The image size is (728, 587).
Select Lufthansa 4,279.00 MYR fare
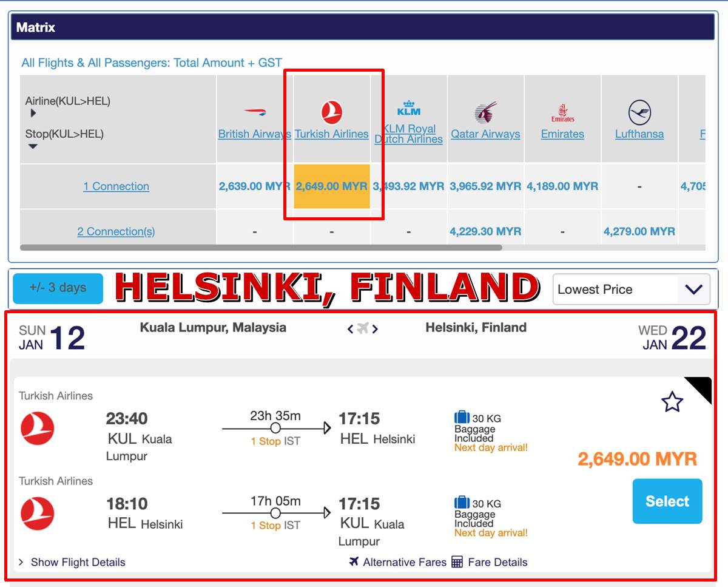point(639,231)
